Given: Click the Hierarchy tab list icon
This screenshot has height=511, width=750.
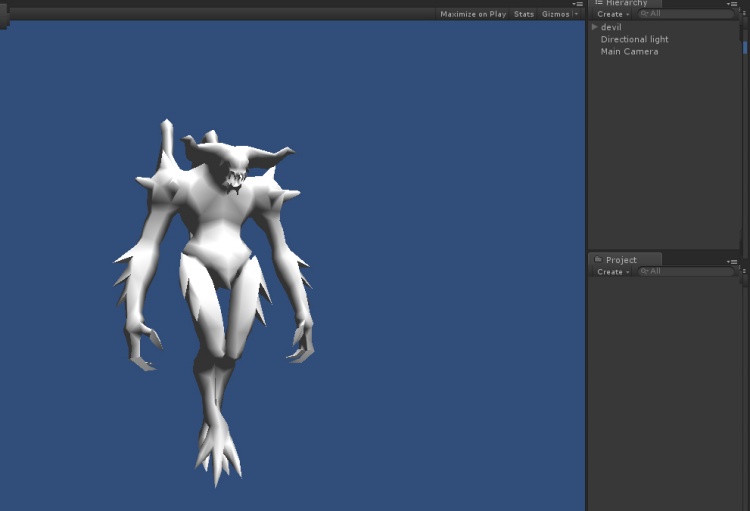Looking at the screenshot, I should pos(597,3).
